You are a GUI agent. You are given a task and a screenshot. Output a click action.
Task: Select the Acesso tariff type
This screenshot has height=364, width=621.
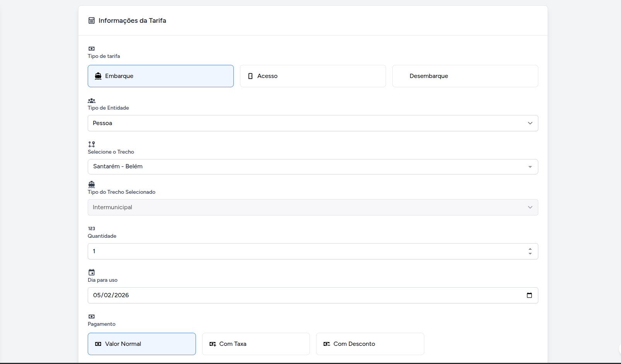coord(313,76)
